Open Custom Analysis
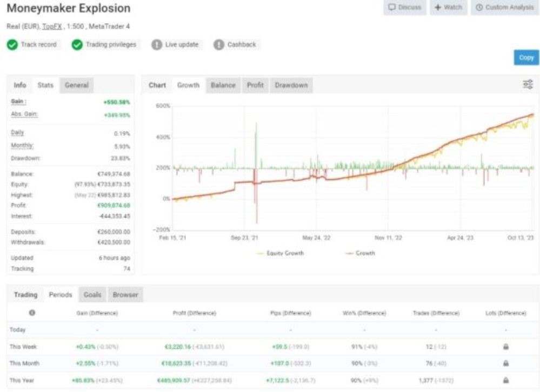540x392 pixels. pos(505,7)
